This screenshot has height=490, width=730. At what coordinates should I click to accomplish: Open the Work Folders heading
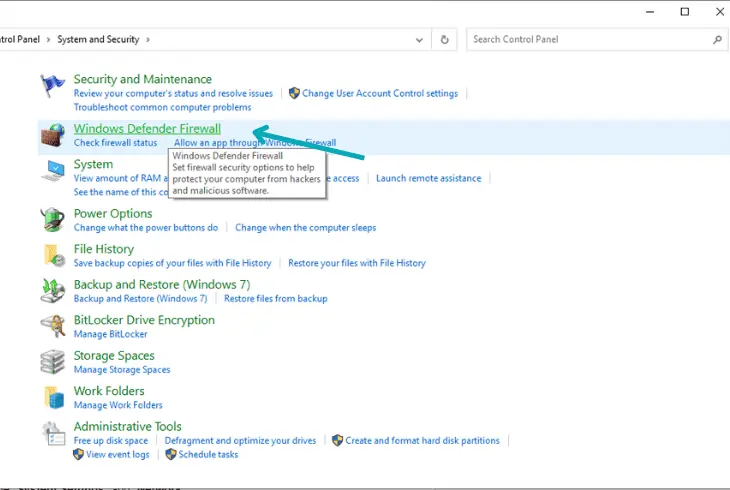pos(109,391)
